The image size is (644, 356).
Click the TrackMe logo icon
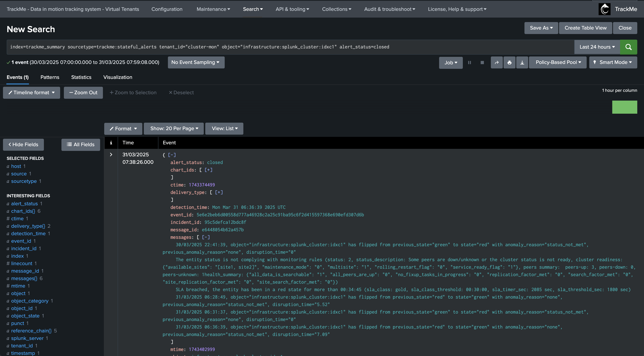pos(604,9)
